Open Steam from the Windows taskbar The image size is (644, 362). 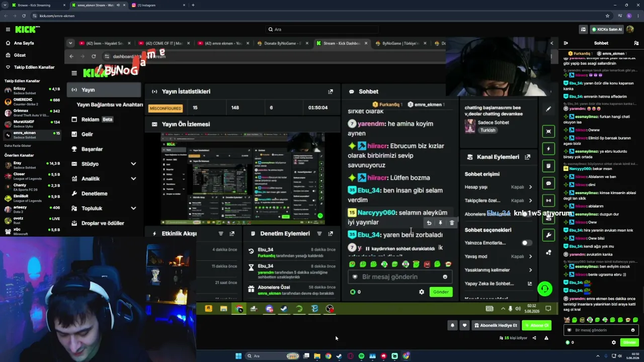339,356
